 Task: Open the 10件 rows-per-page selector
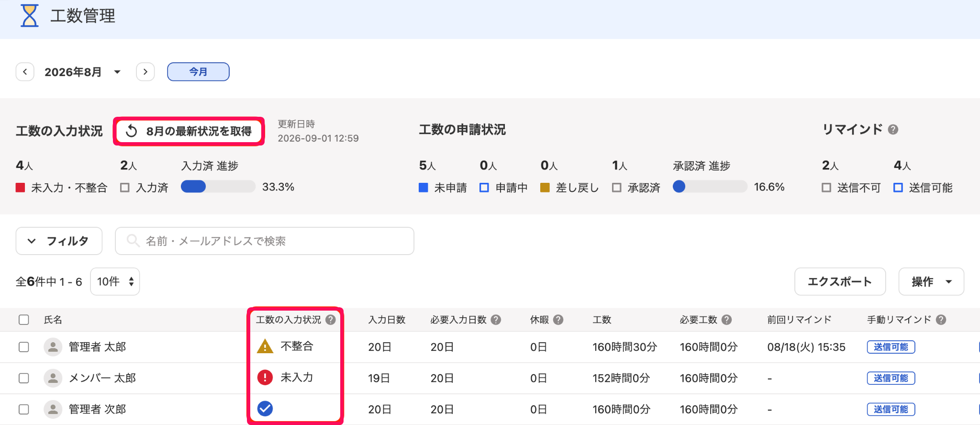115,281
